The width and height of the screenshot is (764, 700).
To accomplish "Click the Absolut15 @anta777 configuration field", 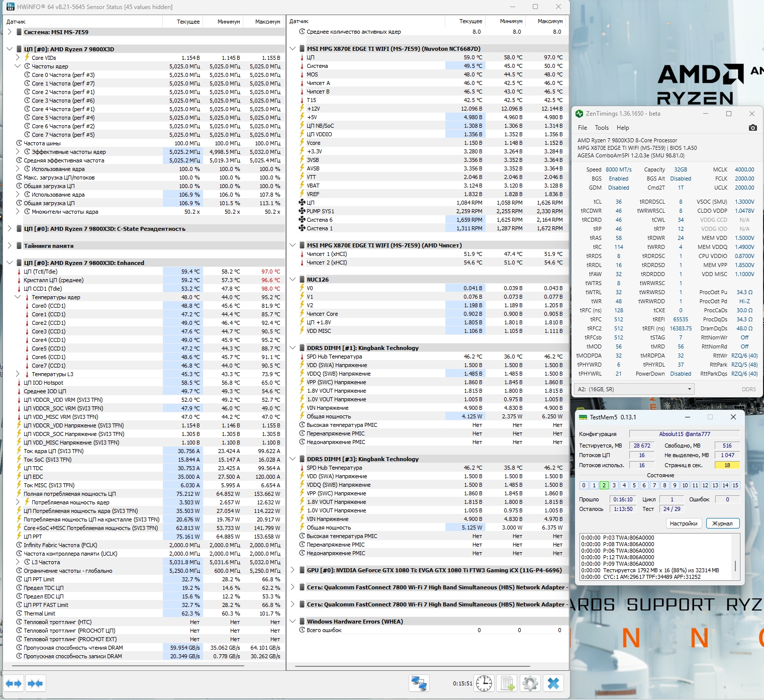I will coord(685,434).
